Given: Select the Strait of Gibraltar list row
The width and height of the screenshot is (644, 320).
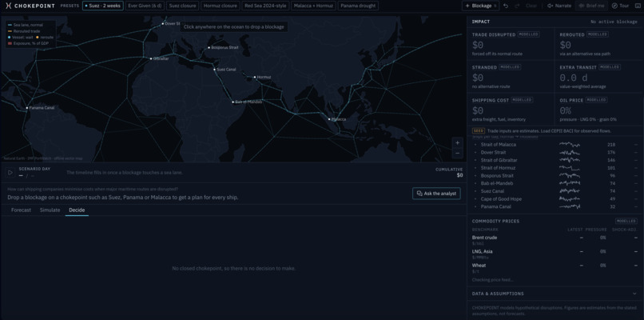Looking at the screenshot, I should click(555, 160).
